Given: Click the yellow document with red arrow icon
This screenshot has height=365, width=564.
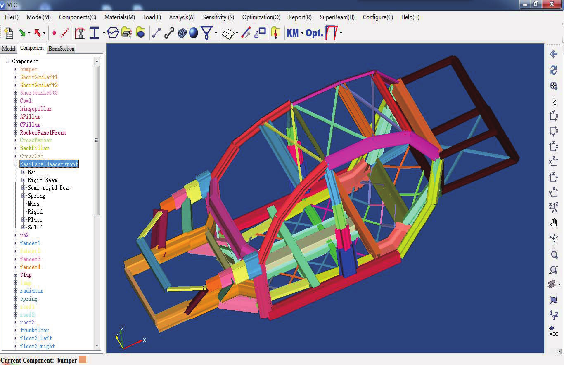Looking at the screenshot, I should pos(276,33).
